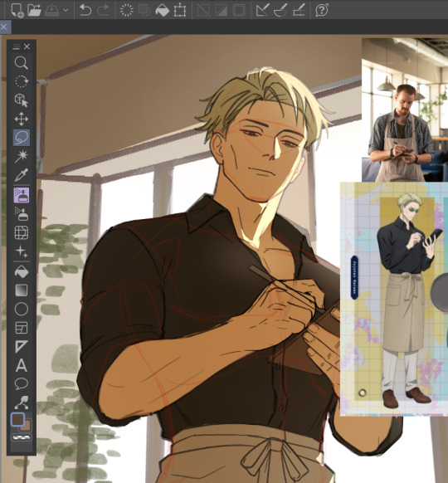448x483 pixels.
Task: Open the tool palette menu icon
Action: coord(17,46)
